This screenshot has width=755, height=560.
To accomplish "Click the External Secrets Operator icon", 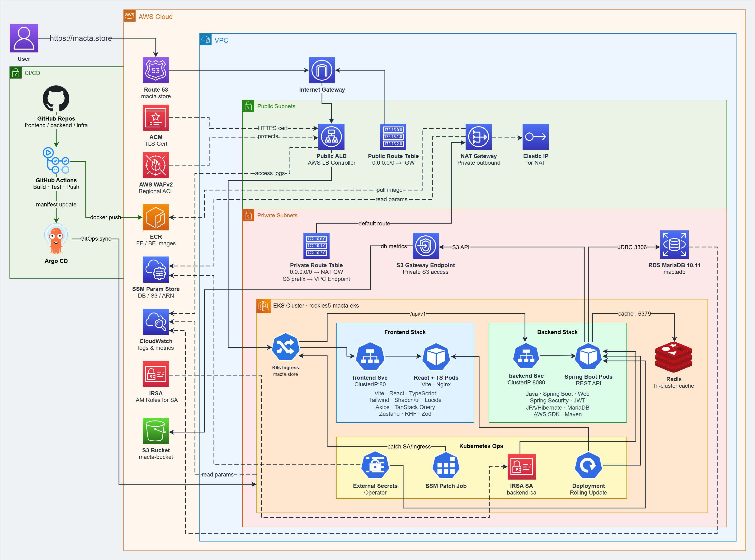I will (x=375, y=465).
